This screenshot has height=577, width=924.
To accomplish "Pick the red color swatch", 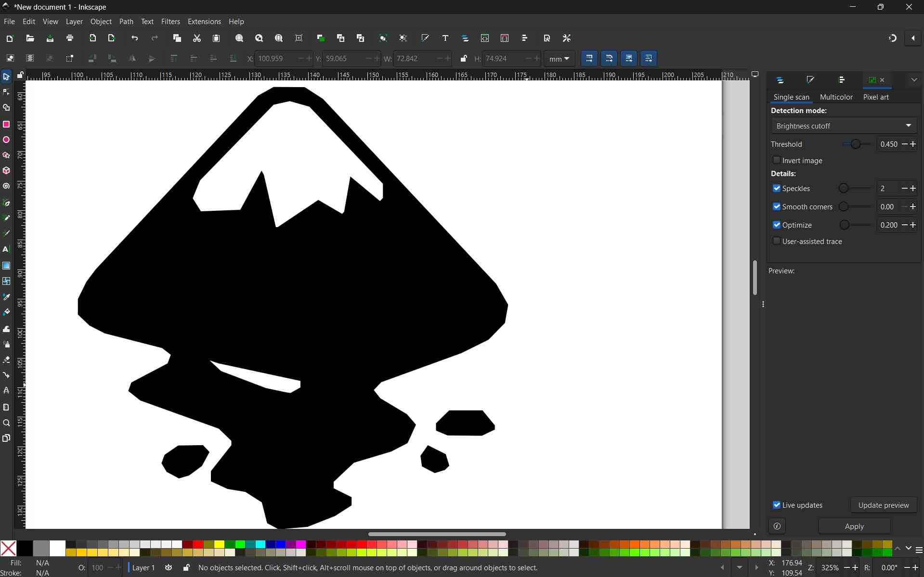I will click(198, 544).
